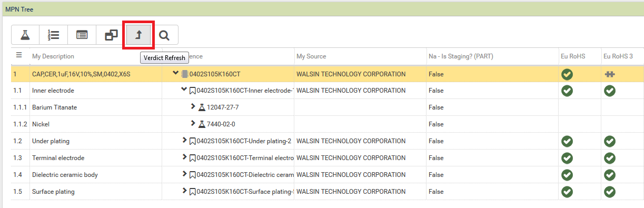Click the chip icon beside 0402S105K160CT
This screenshot has height=208, width=644.
coord(185,74)
